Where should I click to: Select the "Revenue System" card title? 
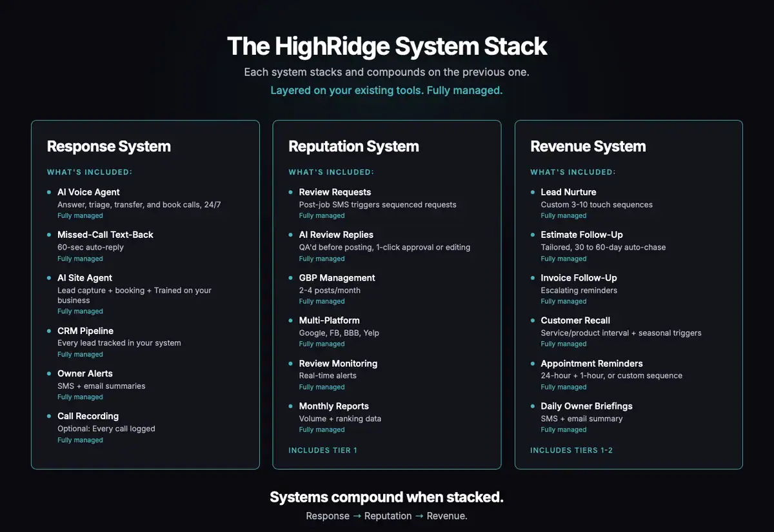[x=588, y=146]
